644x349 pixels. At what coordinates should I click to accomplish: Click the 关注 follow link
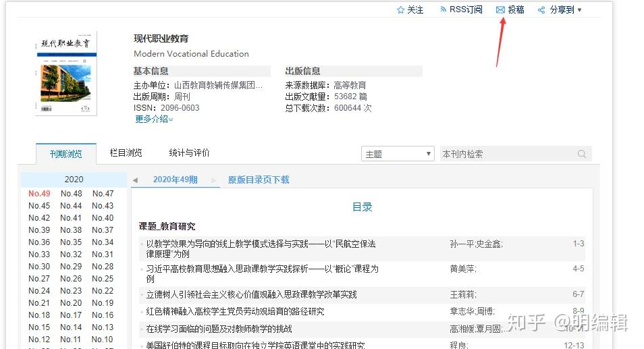click(415, 10)
